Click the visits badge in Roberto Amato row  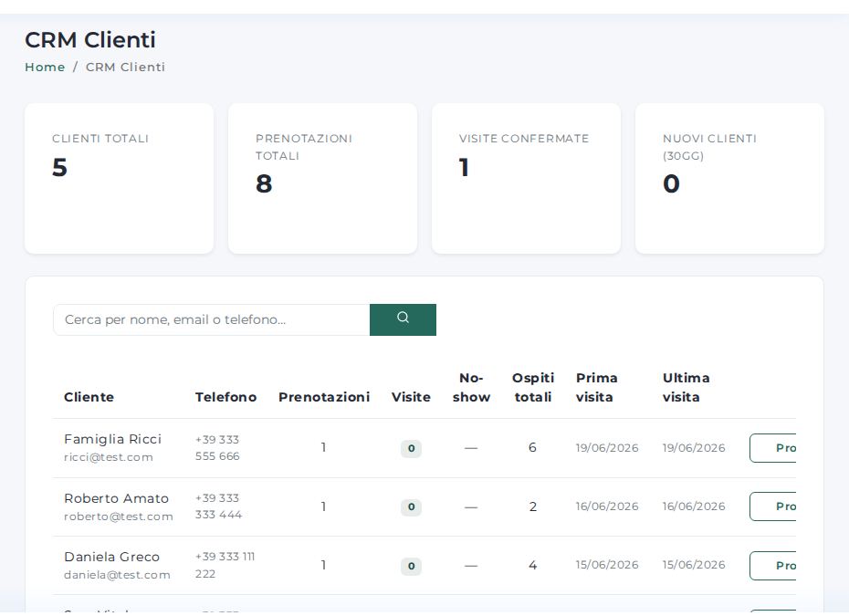pyautogui.click(x=411, y=506)
